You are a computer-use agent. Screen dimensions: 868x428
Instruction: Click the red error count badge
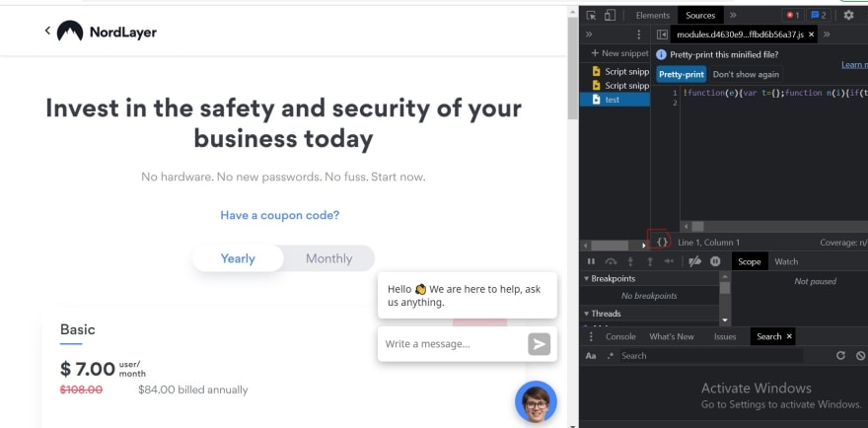tap(793, 16)
